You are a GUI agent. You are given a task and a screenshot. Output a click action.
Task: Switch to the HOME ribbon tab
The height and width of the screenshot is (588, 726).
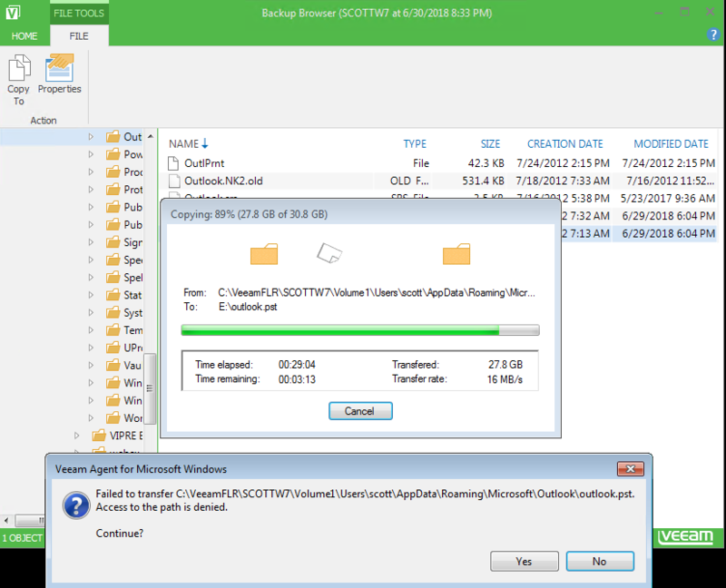[x=24, y=36]
